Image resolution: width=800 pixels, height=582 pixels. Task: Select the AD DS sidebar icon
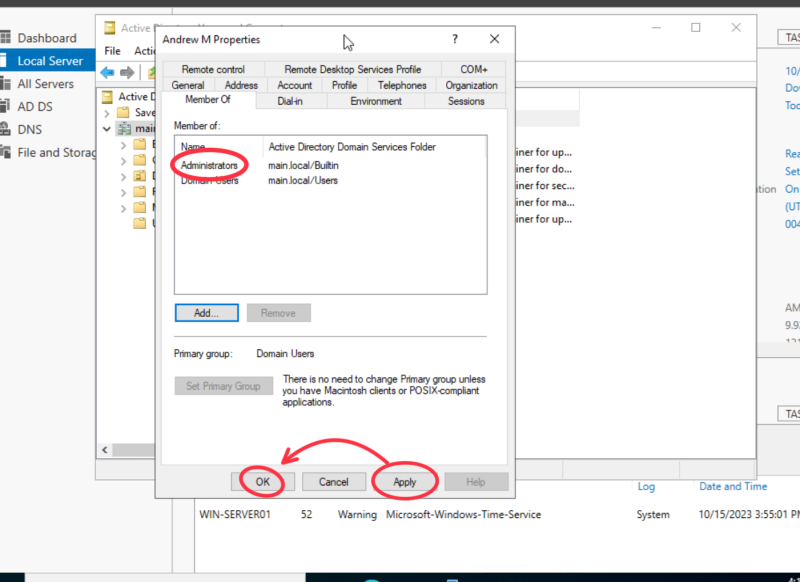(7, 107)
